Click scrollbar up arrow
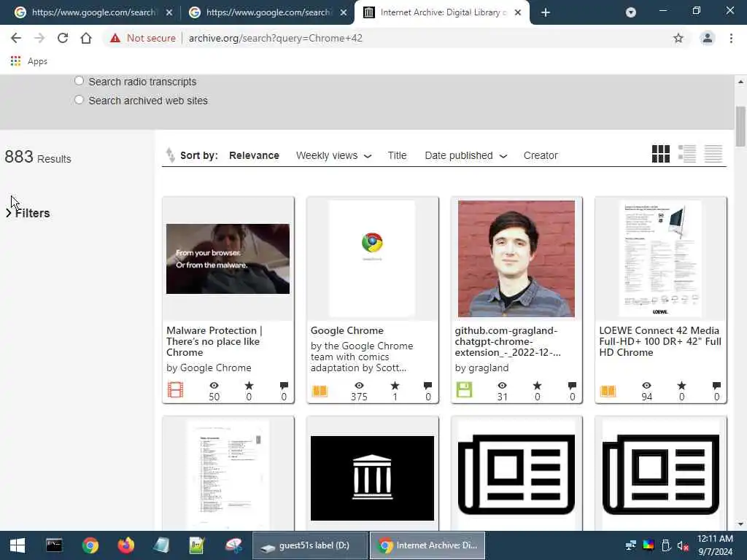Viewport: 747px width, 560px height. pyautogui.click(x=740, y=82)
